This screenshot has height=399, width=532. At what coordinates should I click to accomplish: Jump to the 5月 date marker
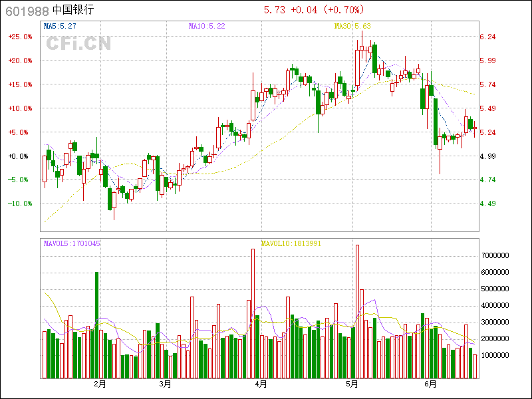click(x=352, y=384)
